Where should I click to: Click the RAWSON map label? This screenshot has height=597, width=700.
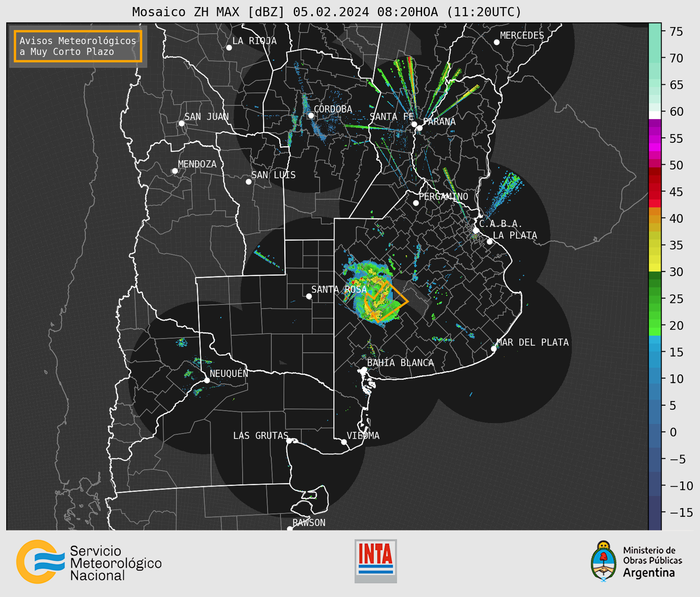(x=309, y=523)
